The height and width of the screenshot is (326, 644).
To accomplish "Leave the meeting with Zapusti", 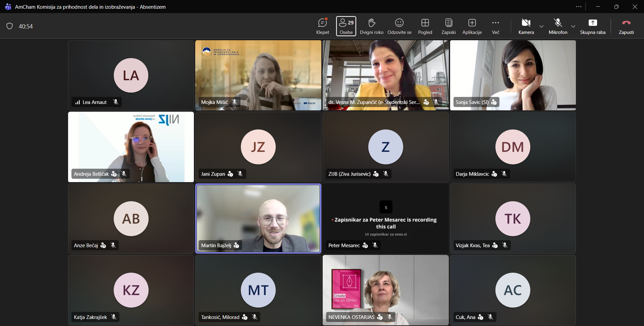I will [x=626, y=26].
